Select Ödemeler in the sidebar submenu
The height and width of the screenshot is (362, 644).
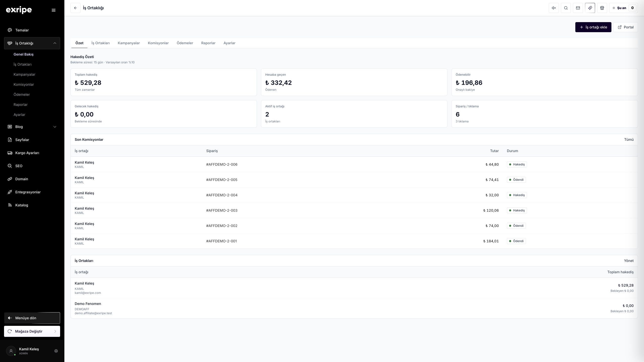click(x=22, y=95)
